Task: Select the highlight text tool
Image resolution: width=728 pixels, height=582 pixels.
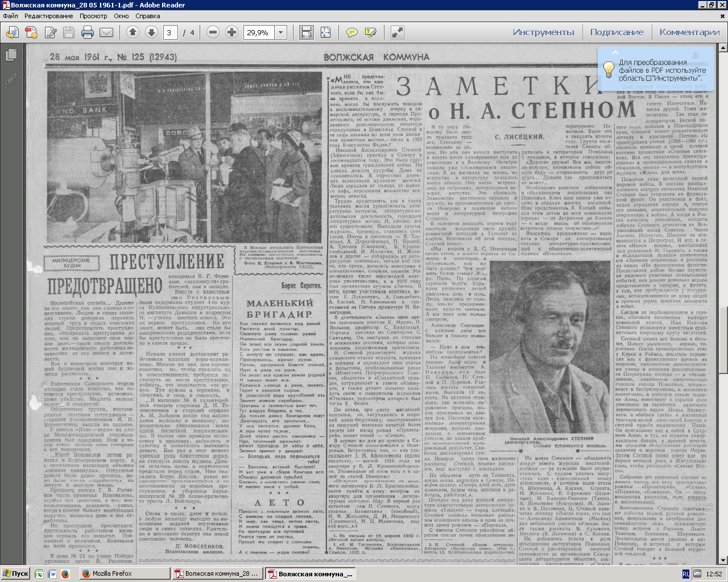Action: click(371, 32)
